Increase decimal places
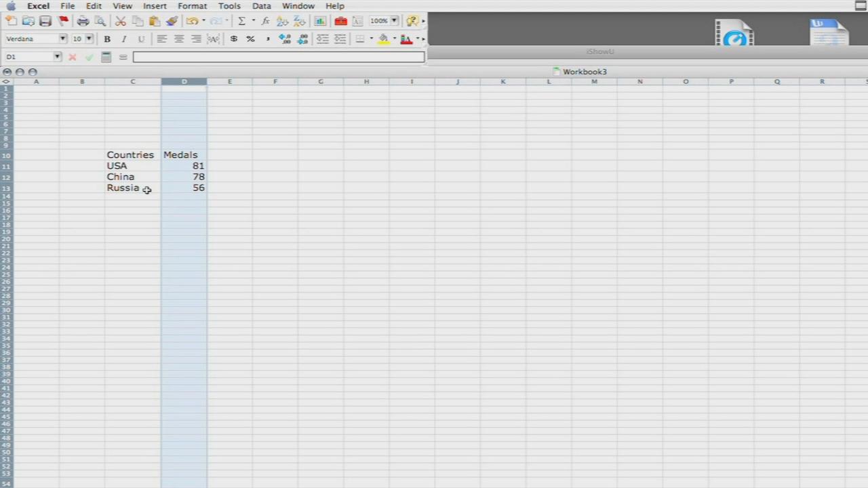This screenshot has height=488, width=868. point(284,39)
